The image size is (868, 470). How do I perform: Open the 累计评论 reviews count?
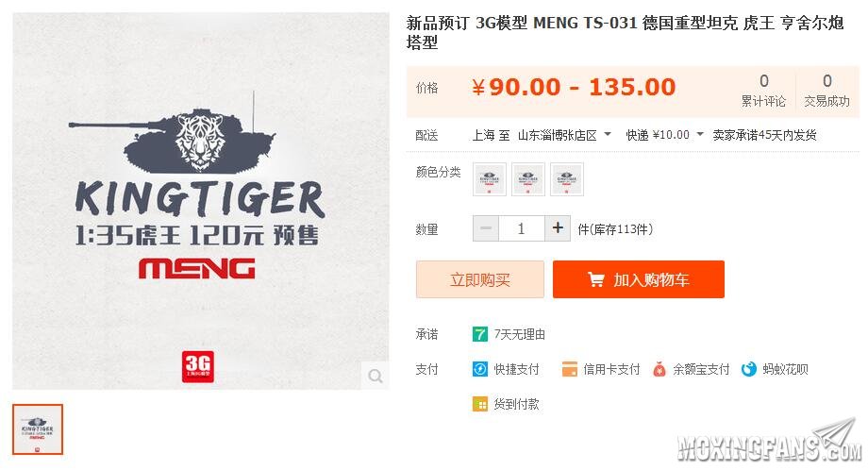[x=763, y=91]
